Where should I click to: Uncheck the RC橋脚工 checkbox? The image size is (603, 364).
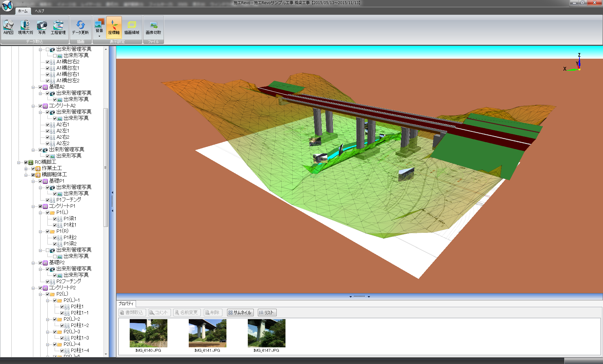[x=26, y=162]
